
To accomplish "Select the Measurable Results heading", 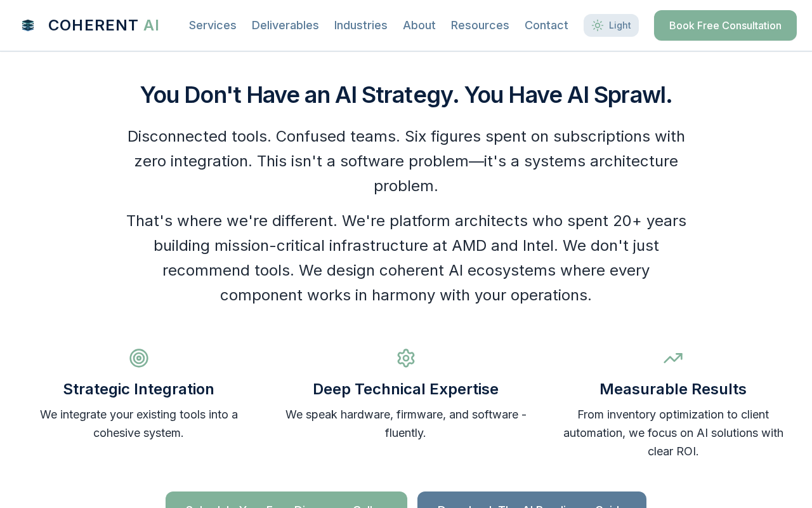I will coord(673,389).
